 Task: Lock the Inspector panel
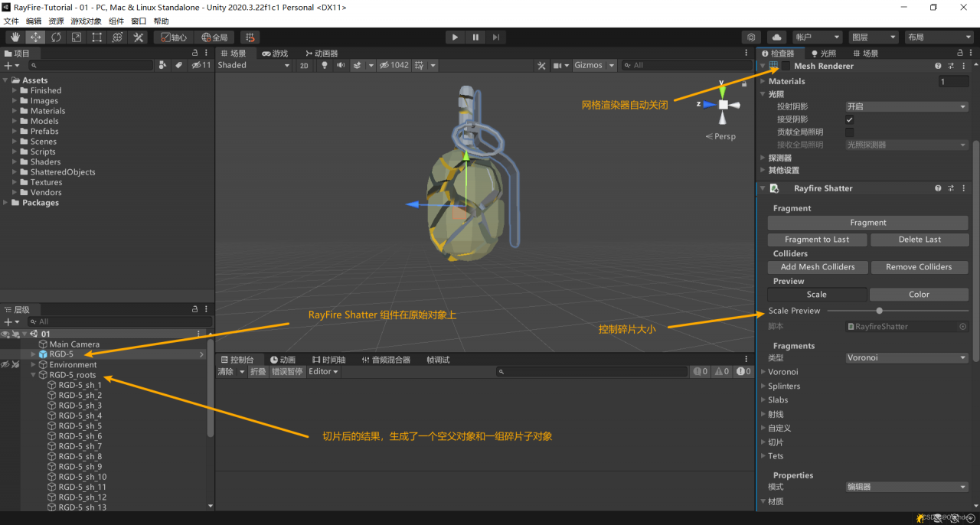[962, 53]
